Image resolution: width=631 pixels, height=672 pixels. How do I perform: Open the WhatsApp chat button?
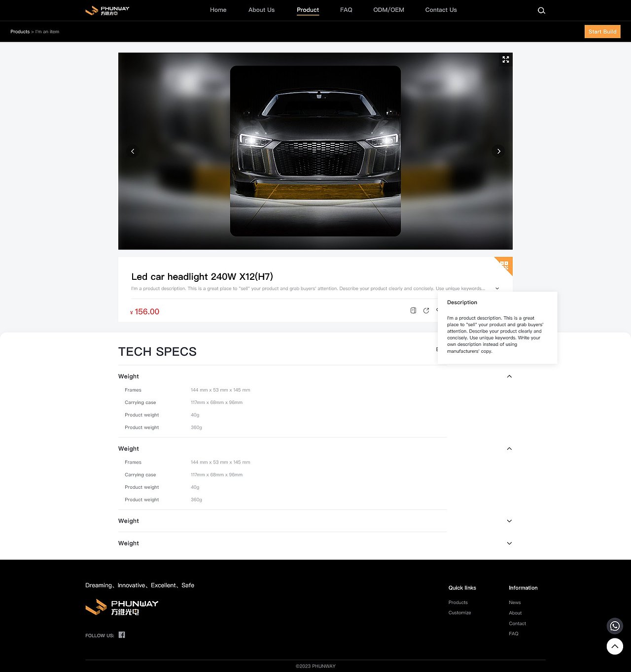coord(615,626)
